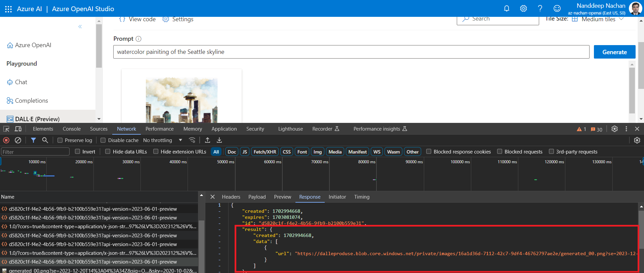Open the Azure notifications bell
The height and width of the screenshot is (273, 644).
click(x=507, y=8)
